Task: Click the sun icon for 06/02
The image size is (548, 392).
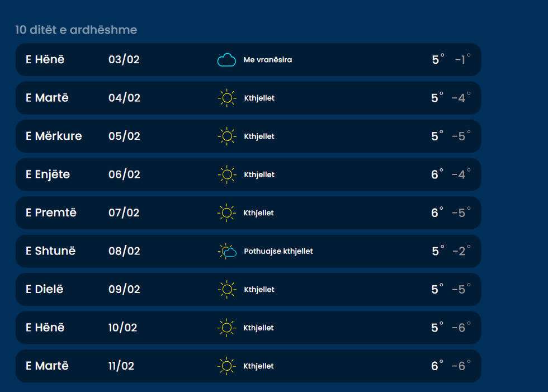Action: 226,175
